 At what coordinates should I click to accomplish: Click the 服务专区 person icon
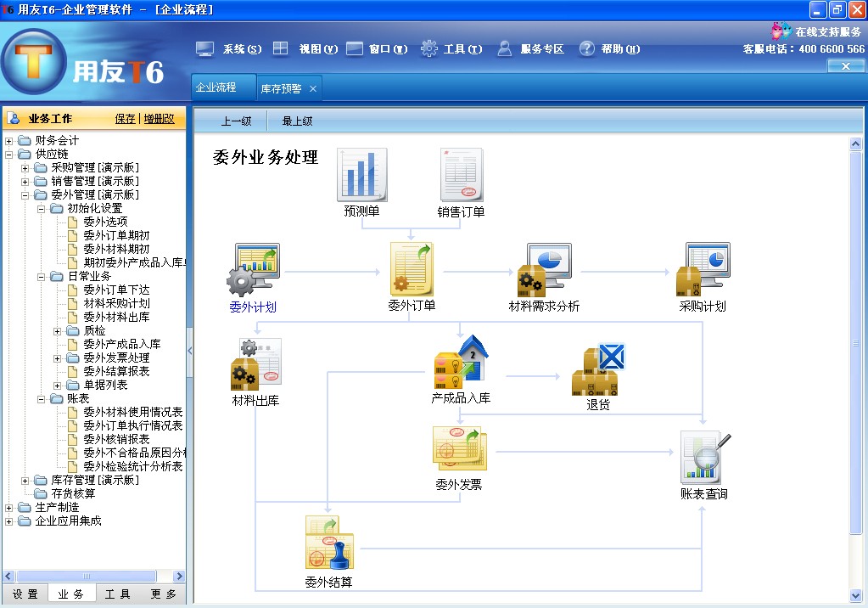(x=504, y=48)
